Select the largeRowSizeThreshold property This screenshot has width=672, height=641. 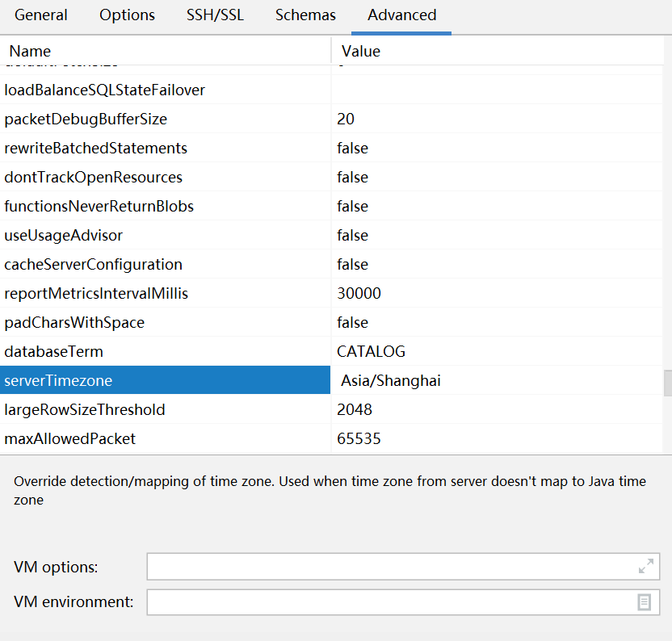(x=165, y=409)
